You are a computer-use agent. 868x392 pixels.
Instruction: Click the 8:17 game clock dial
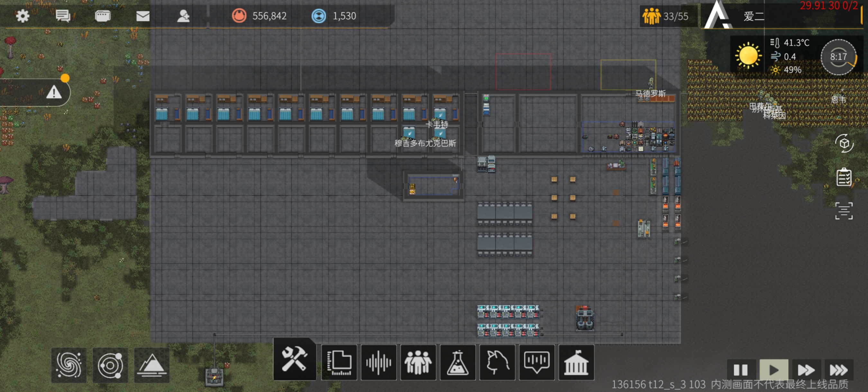click(x=838, y=57)
